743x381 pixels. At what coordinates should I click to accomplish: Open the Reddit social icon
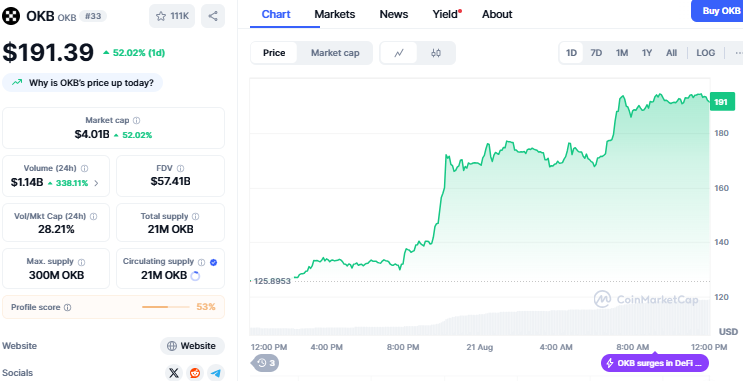click(x=195, y=373)
